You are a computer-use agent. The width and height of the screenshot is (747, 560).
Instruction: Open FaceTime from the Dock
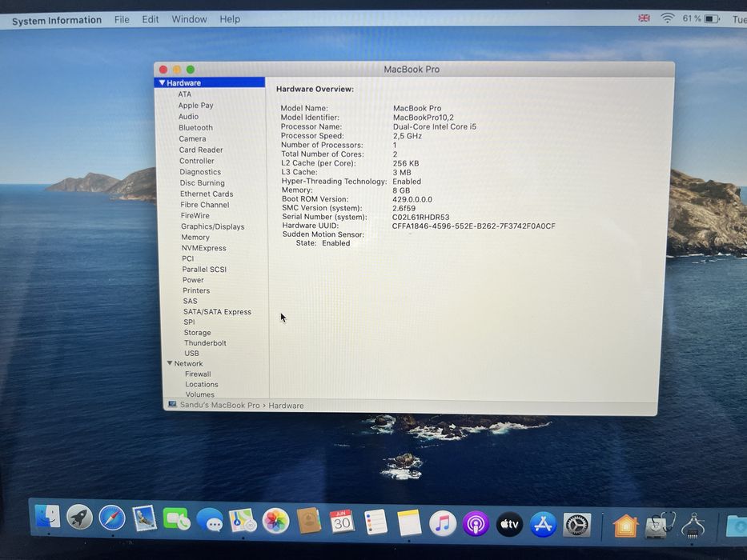coord(177,519)
